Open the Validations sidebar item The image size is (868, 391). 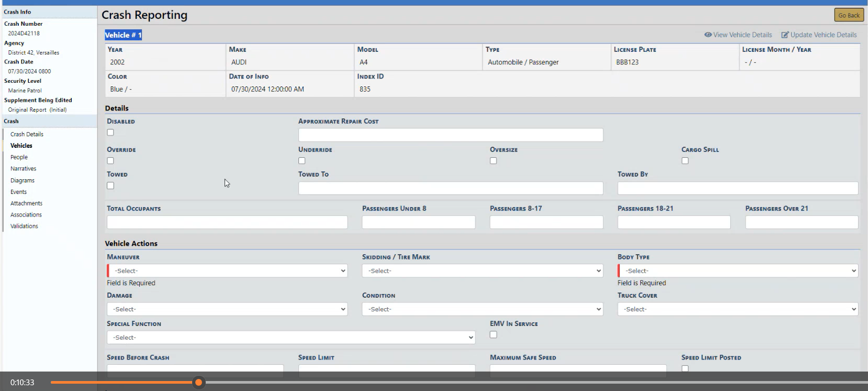coord(24,226)
